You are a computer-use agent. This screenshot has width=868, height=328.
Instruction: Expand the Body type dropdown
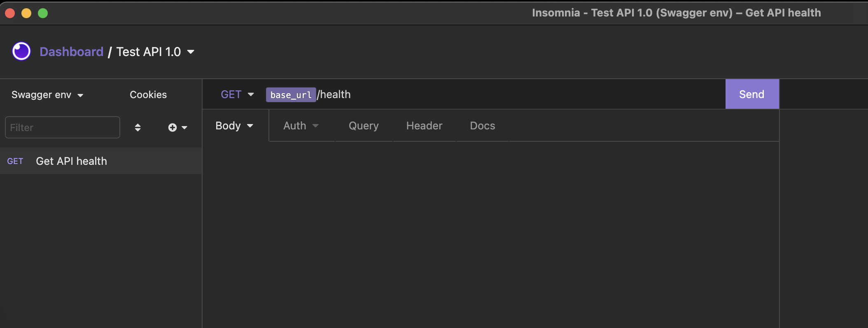[x=234, y=126]
